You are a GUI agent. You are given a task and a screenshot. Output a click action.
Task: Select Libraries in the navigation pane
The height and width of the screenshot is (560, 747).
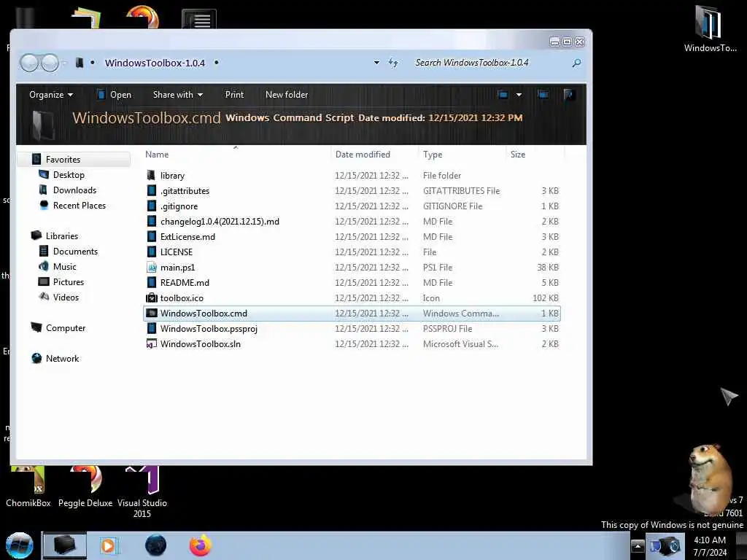(x=62, y=236)
